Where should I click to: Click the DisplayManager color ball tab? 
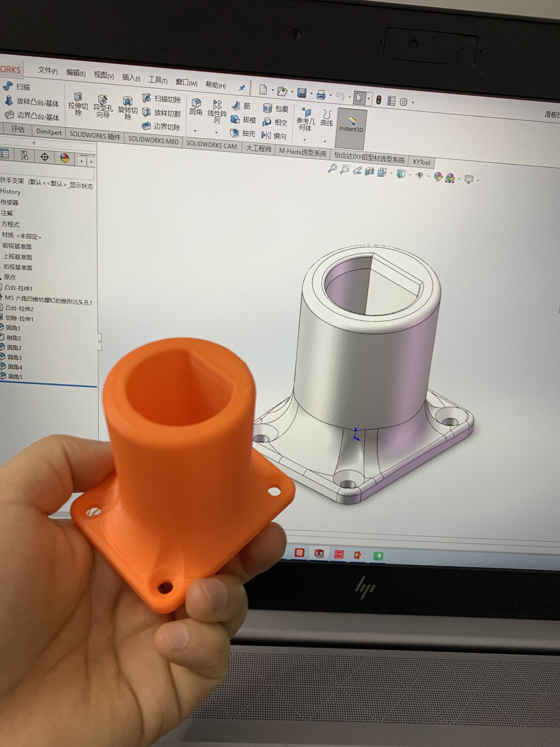click(x=64, y=157)
